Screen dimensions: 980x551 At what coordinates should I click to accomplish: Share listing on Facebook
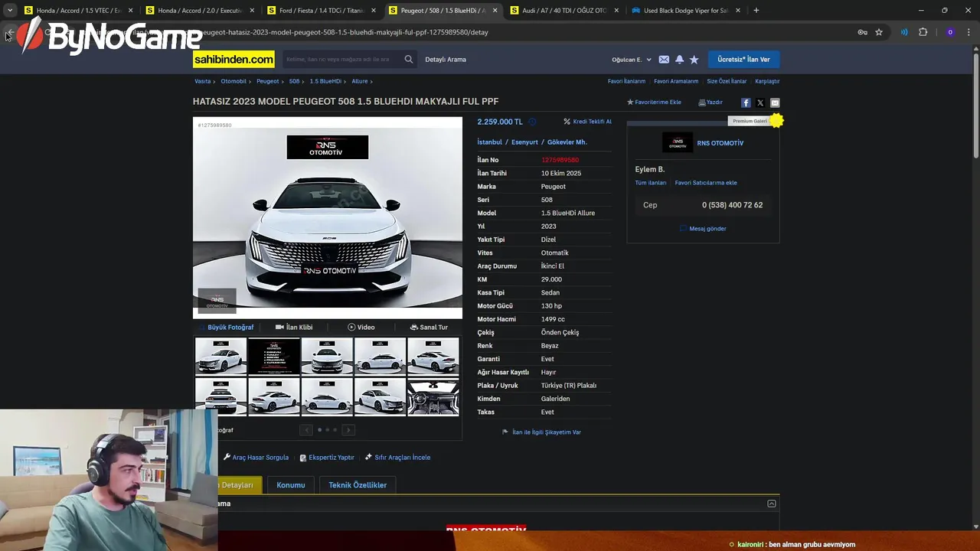[746, 103]
